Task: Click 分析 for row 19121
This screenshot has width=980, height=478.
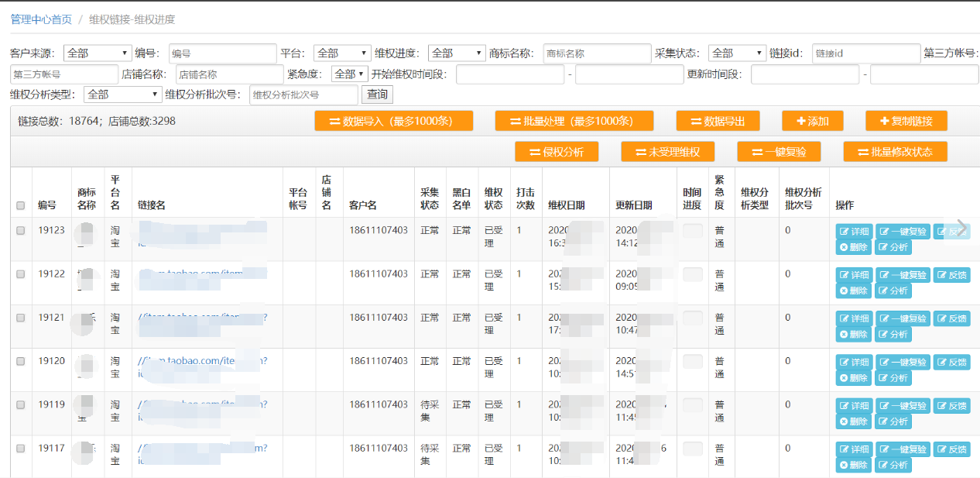Action: (x=893, y=334)
